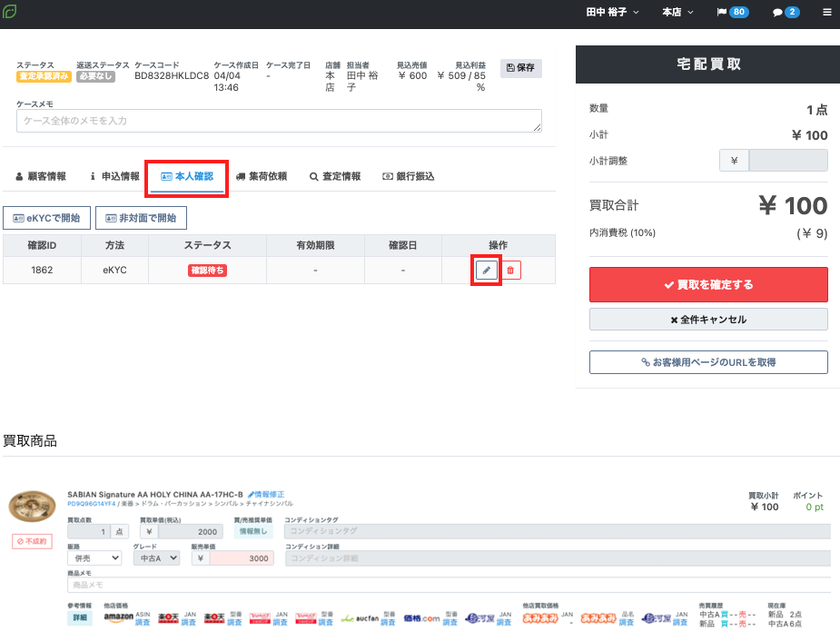
Task: Click the Amazon logo under 他店価格
Action: (118, 617)
